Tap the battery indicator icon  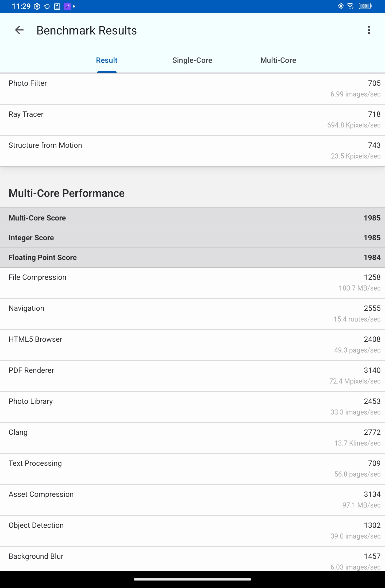[x=365, y=6]
